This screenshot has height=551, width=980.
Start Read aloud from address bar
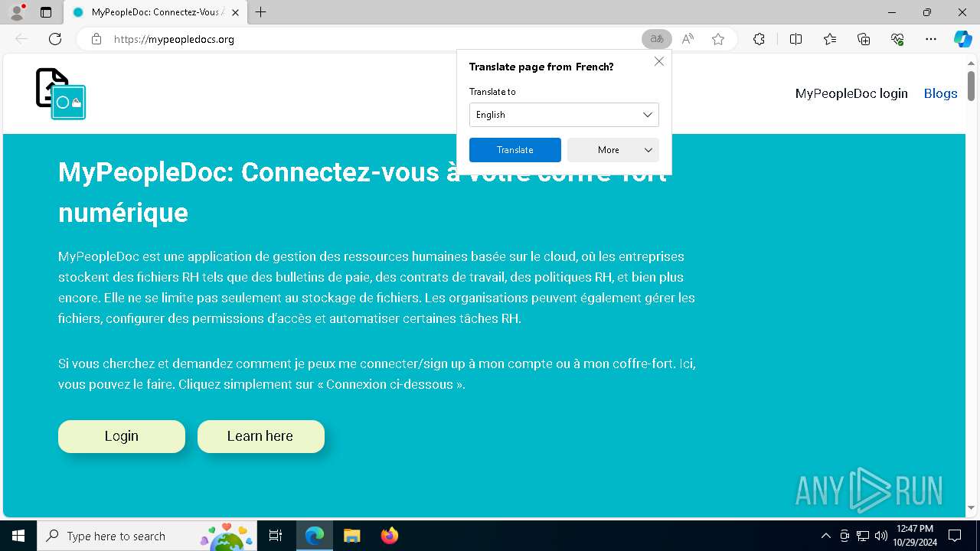pos(688,39)
